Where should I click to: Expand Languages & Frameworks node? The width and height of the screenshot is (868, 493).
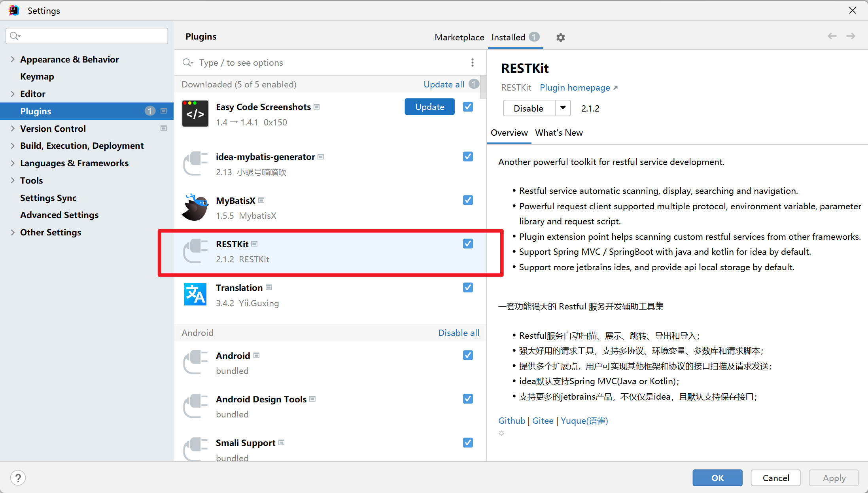(13, 163)
